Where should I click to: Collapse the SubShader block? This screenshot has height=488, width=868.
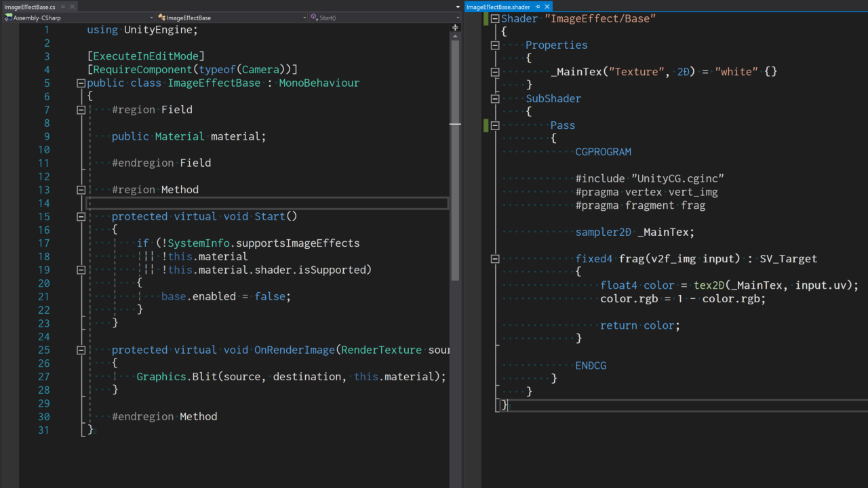(495, 99)
